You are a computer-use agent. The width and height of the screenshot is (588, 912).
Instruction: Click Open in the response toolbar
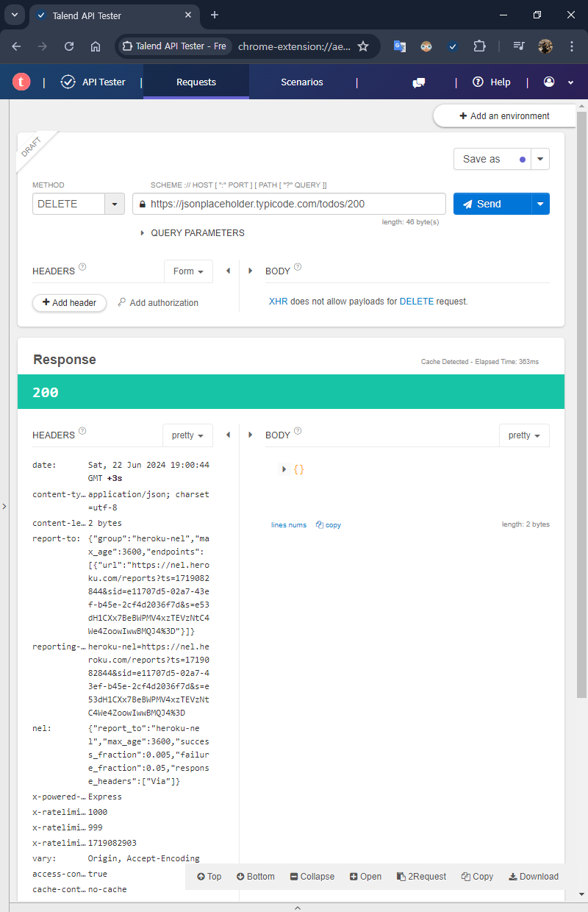pos(365,877)
